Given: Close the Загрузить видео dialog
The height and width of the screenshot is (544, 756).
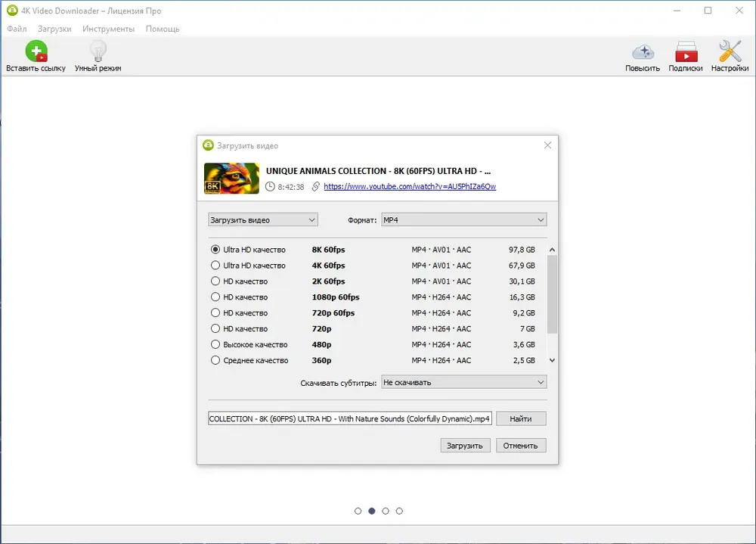Looking at the screenshot, I should tap(547, 145).
